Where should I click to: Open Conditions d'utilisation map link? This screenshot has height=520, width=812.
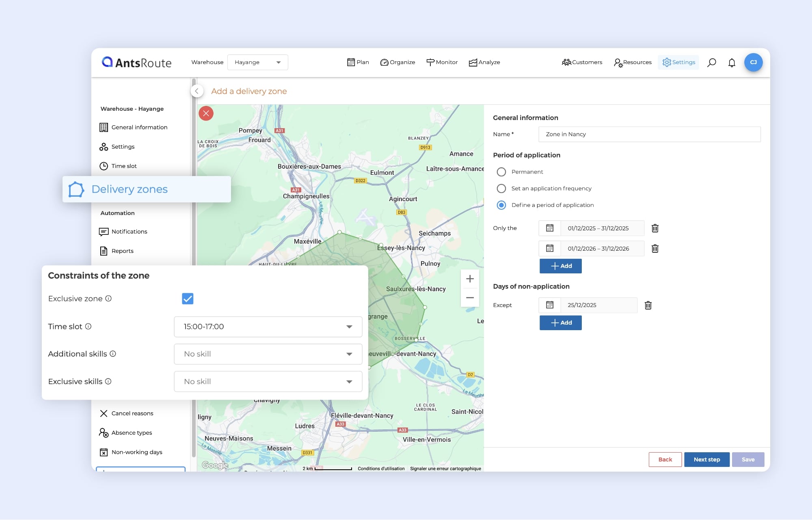click(x=381, y=468)
